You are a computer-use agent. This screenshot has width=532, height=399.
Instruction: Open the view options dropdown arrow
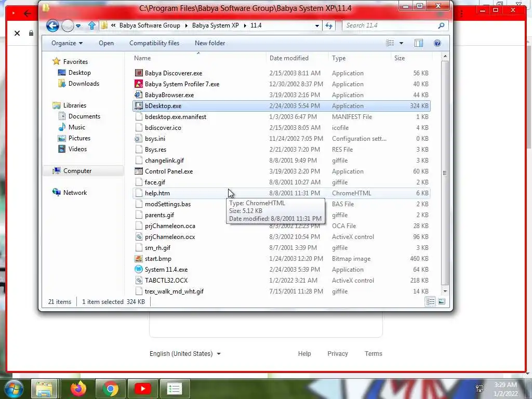pyautogui.click(x=402, y=43)
